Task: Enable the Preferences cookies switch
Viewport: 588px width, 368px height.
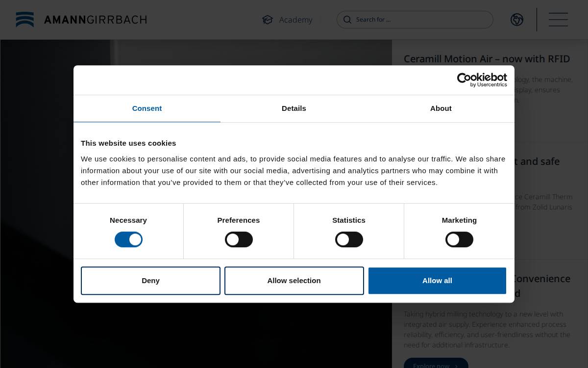Action: (239, 239)
